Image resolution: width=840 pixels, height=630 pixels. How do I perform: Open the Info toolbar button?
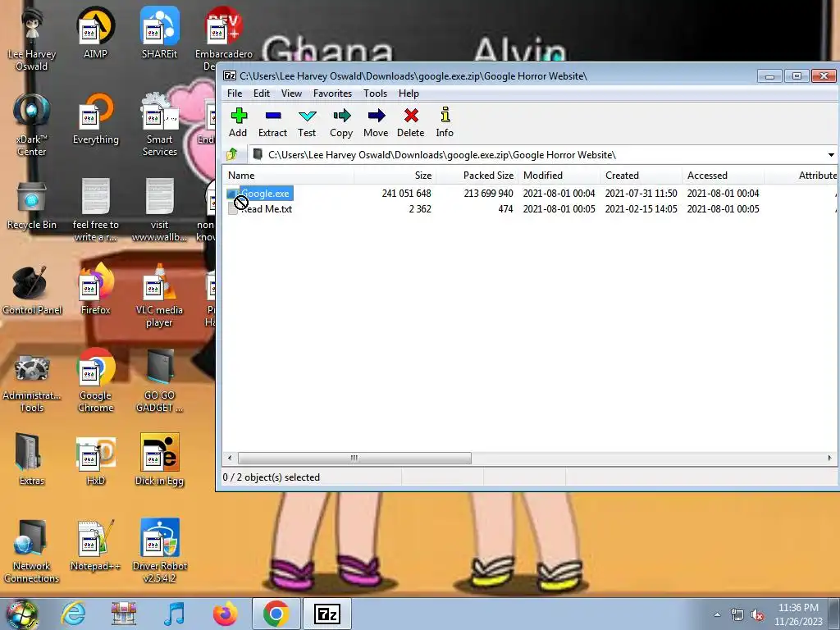pos(445,123)
